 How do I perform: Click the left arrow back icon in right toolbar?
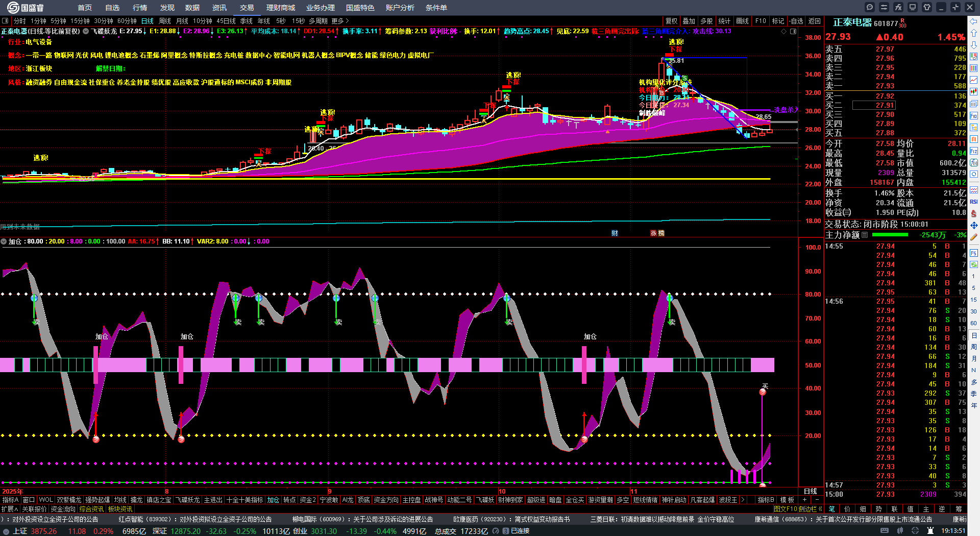pos(974,21)
